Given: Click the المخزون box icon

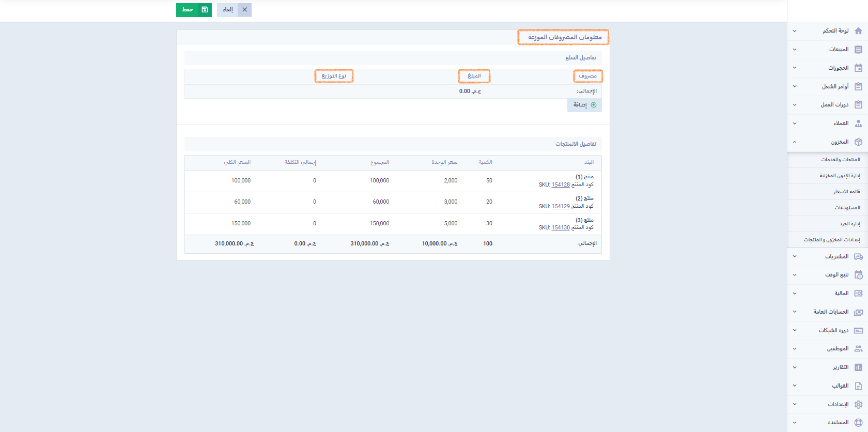Looking at the screenshot, I should tap(858, 142).
